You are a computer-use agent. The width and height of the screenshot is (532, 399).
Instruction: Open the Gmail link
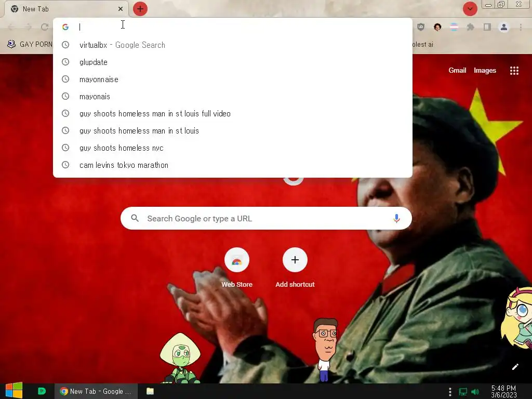pos(457,70)
